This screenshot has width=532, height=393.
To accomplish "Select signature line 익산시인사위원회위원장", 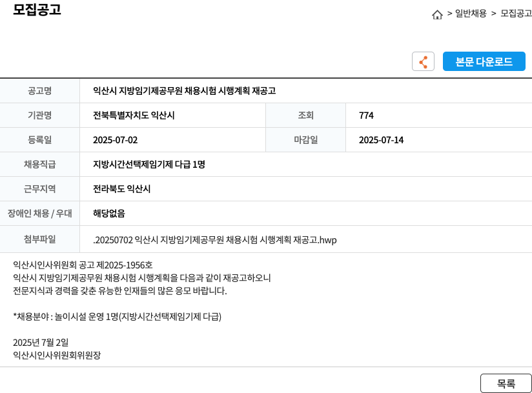I will click(x=57, y=356).
